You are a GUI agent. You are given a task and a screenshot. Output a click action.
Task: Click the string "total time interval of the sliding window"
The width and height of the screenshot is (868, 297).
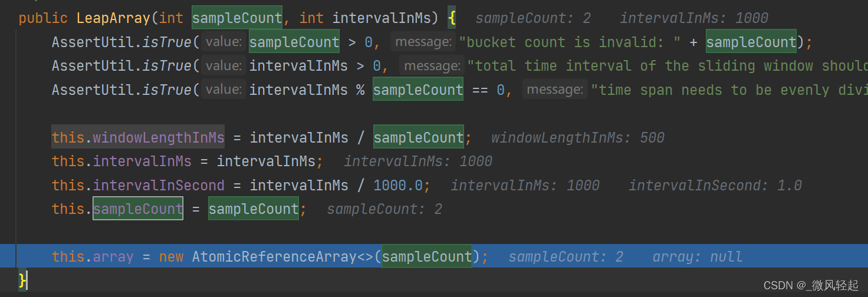pos(668,66)
